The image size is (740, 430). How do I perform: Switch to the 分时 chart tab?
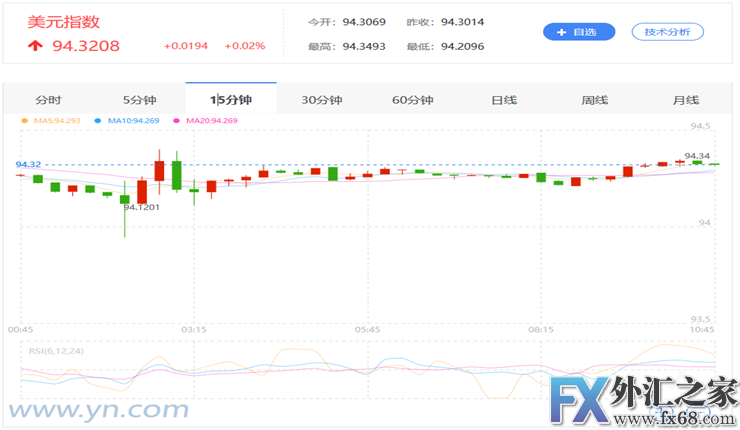[x=49, y=100]
